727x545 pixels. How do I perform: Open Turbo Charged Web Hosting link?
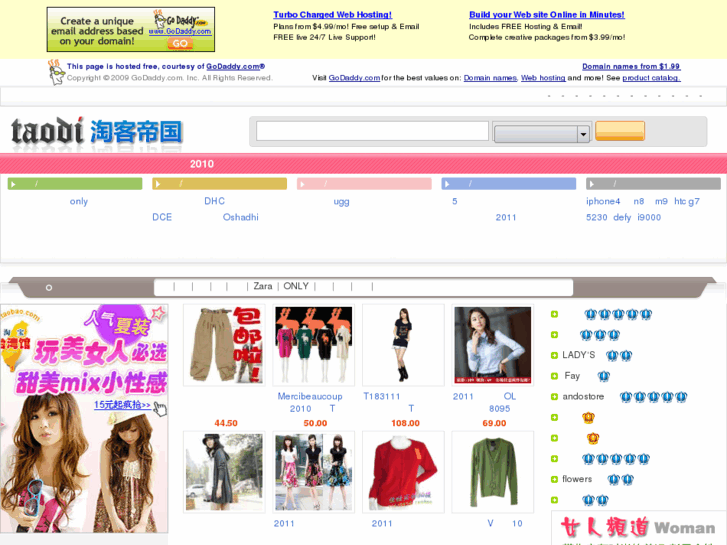pos(332,15)
